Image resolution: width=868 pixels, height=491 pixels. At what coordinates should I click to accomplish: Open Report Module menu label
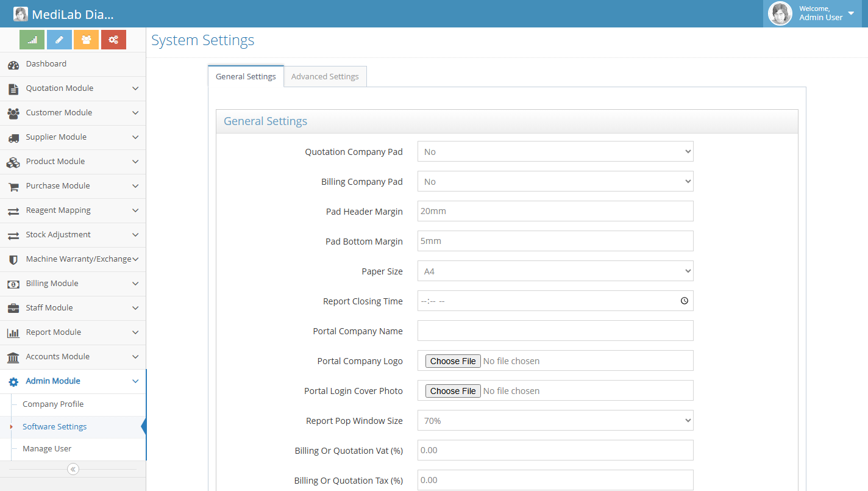[53, 332]
